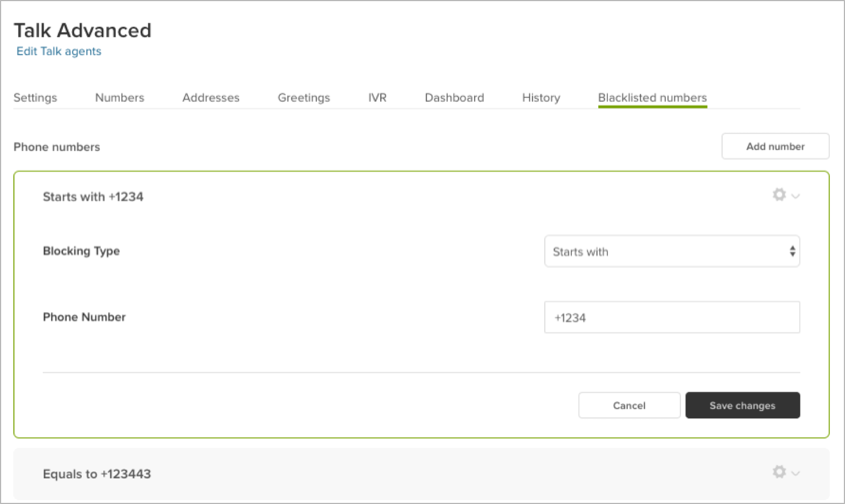The width and height of the screenshot is (845, 504).
Task: Open gear menu for Starts with +1234
Action: tap(786, 195)
